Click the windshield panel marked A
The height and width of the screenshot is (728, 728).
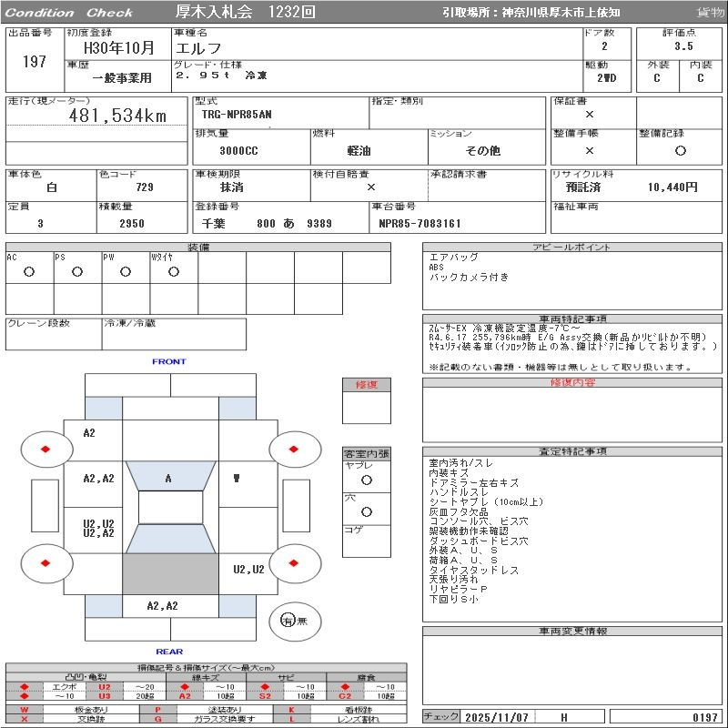point(169,478)
